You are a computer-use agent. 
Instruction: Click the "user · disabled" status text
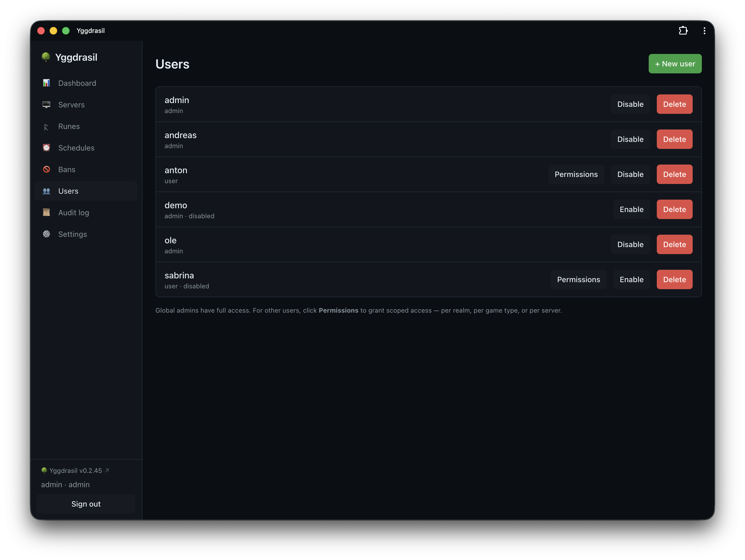(x=187, y=286)
